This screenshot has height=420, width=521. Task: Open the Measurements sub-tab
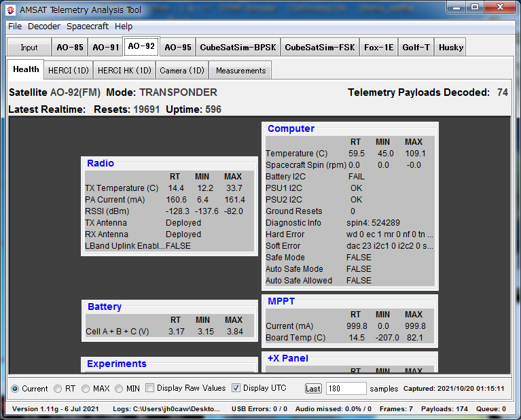tap(241, 71)
